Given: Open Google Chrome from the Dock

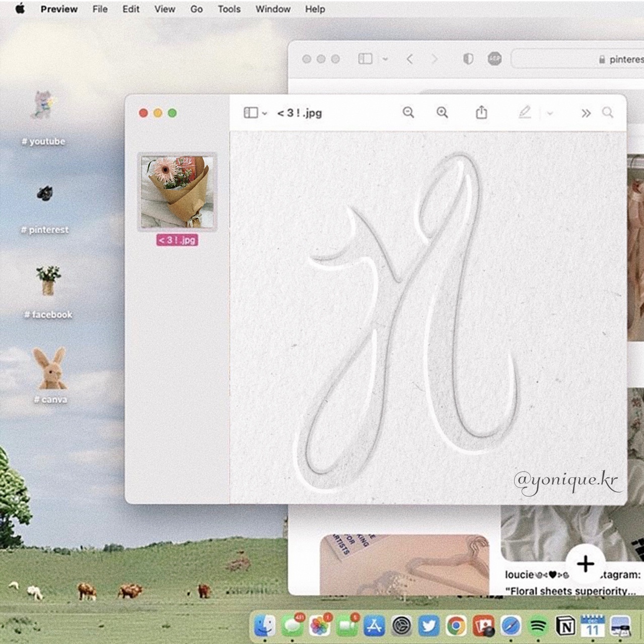Looking at the screenshot, I should pos(456,626).
